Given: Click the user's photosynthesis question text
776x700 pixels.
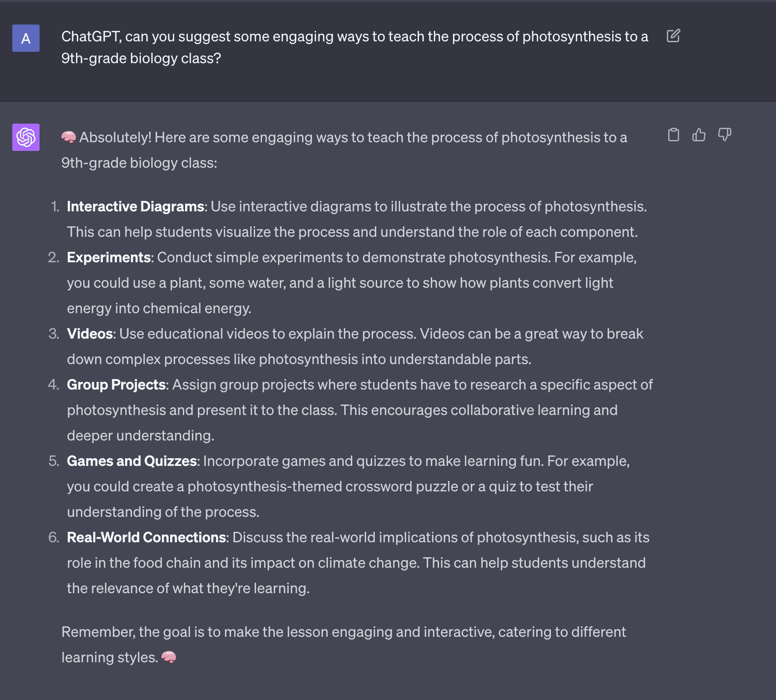Looking at the screenshot, I should (355, 47).
